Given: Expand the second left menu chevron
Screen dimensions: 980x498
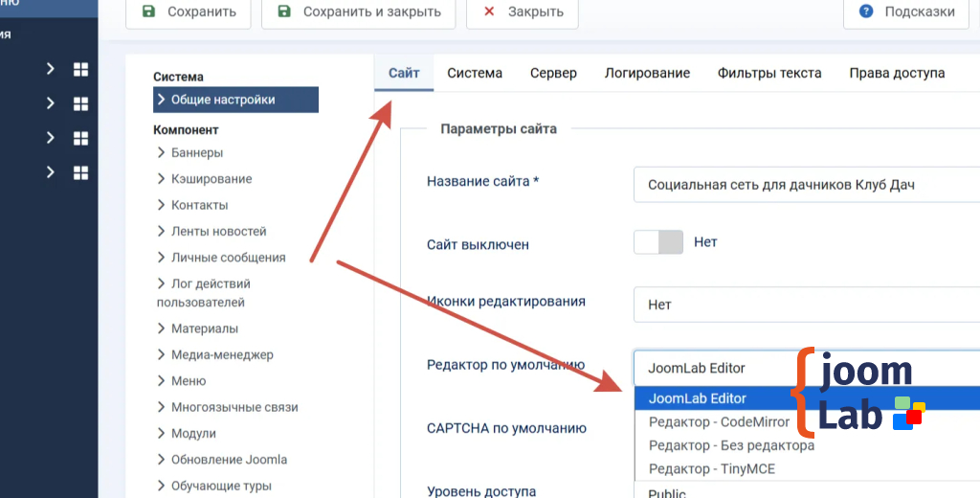Looking at the screenshot, I should tap(51, 103).
